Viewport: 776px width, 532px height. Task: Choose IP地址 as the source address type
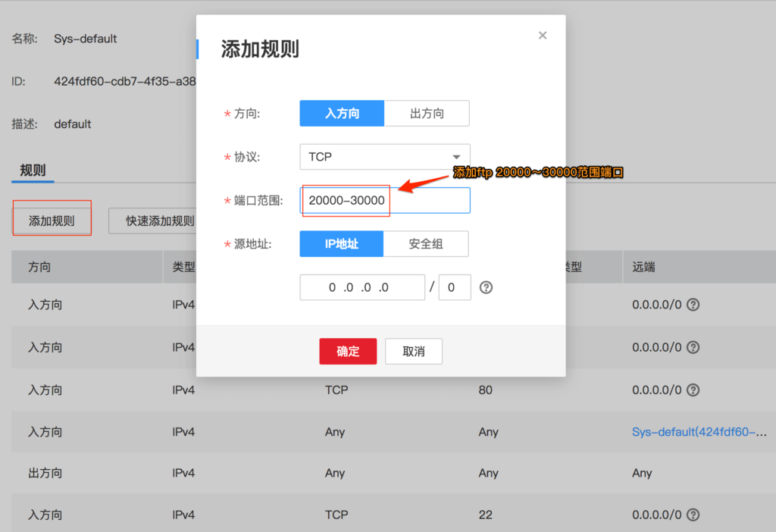pos(342,244)
